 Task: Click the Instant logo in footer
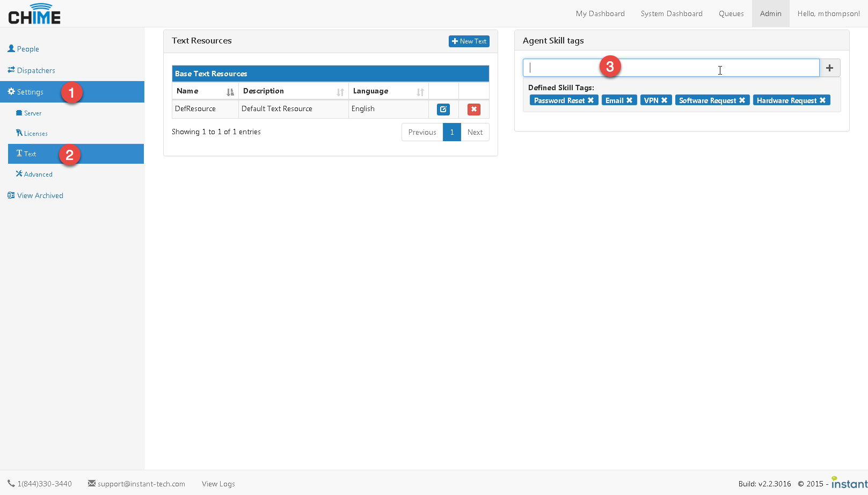point(849,483)
